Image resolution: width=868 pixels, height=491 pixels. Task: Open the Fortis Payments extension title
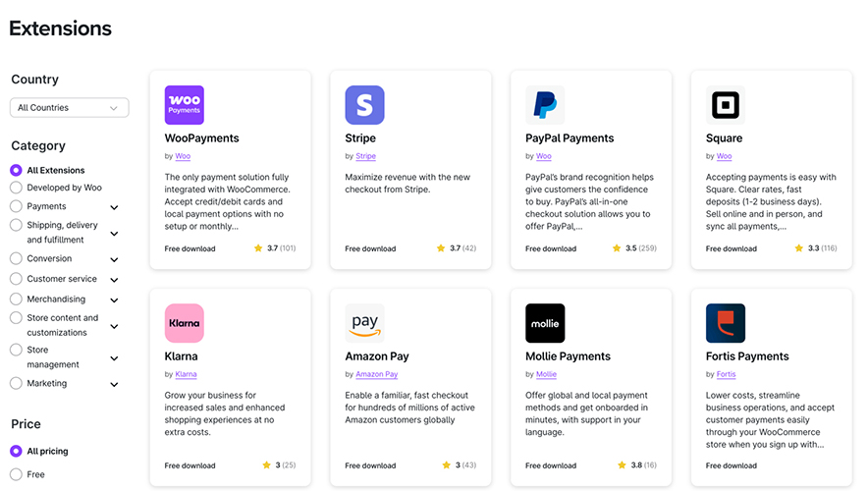coord(747,356)
